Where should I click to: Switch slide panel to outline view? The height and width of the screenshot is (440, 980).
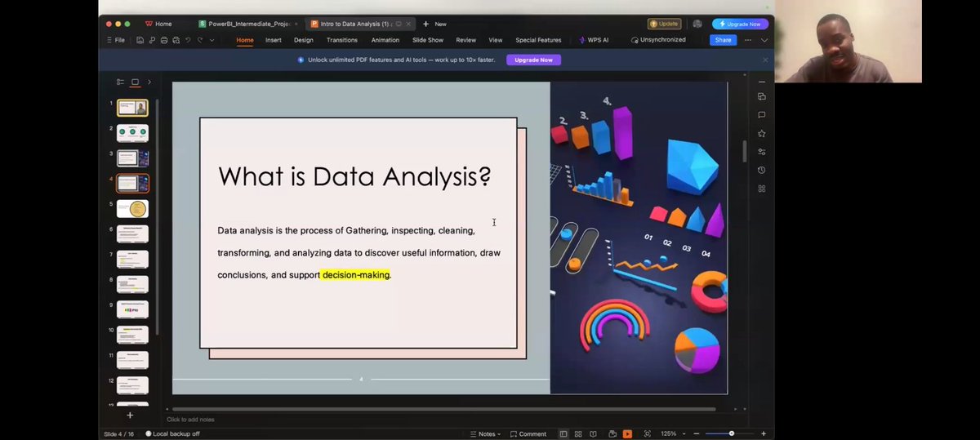coord(120,82)
